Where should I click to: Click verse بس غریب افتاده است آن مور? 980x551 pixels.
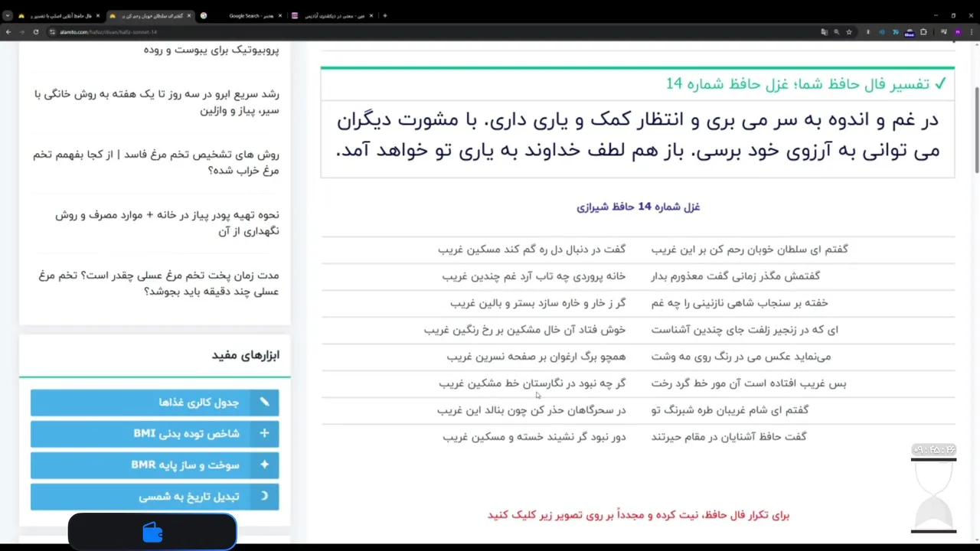[x=749, y=383]
